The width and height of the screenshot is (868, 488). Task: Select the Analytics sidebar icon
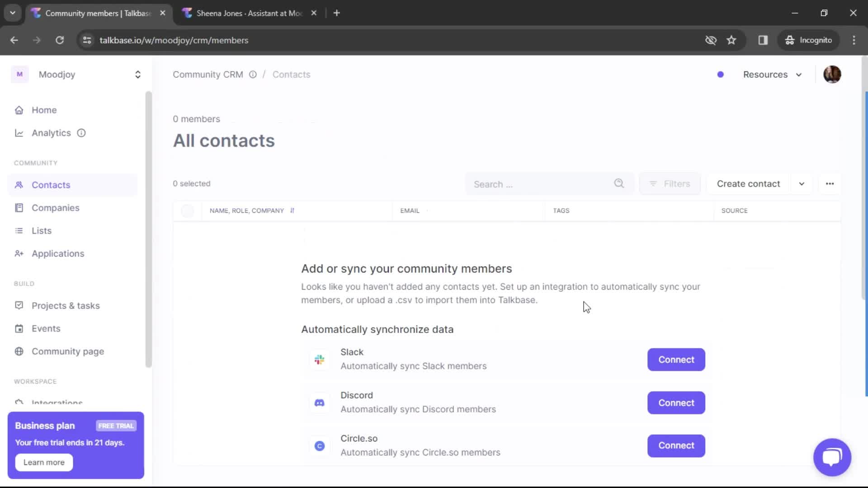point(19,133)
